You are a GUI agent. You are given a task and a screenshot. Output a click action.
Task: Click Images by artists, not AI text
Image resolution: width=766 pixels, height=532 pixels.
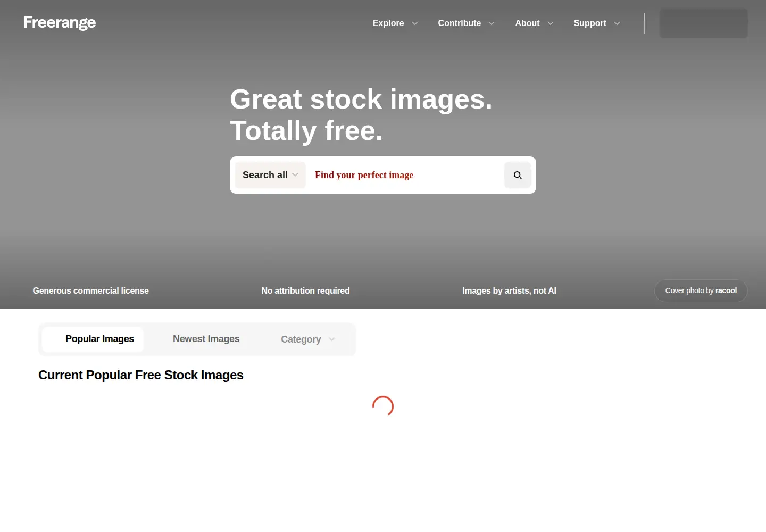coord(509,291)
